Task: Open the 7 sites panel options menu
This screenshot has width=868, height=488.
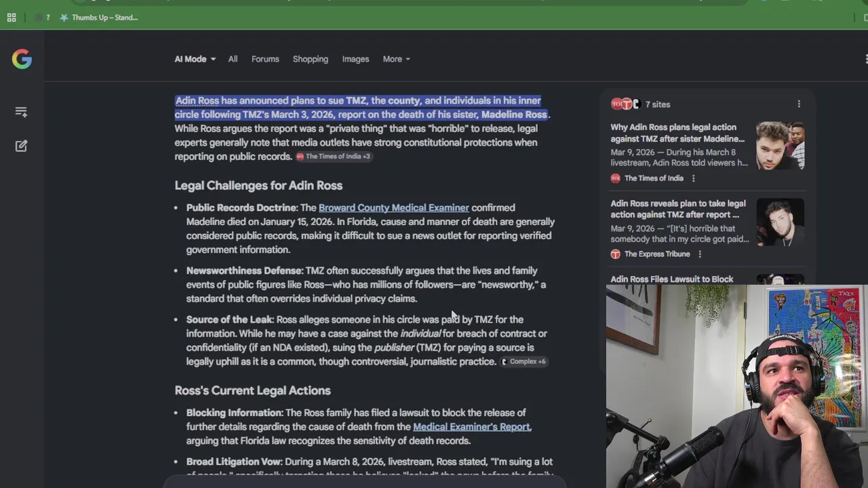Action: (x=799, y=104)
